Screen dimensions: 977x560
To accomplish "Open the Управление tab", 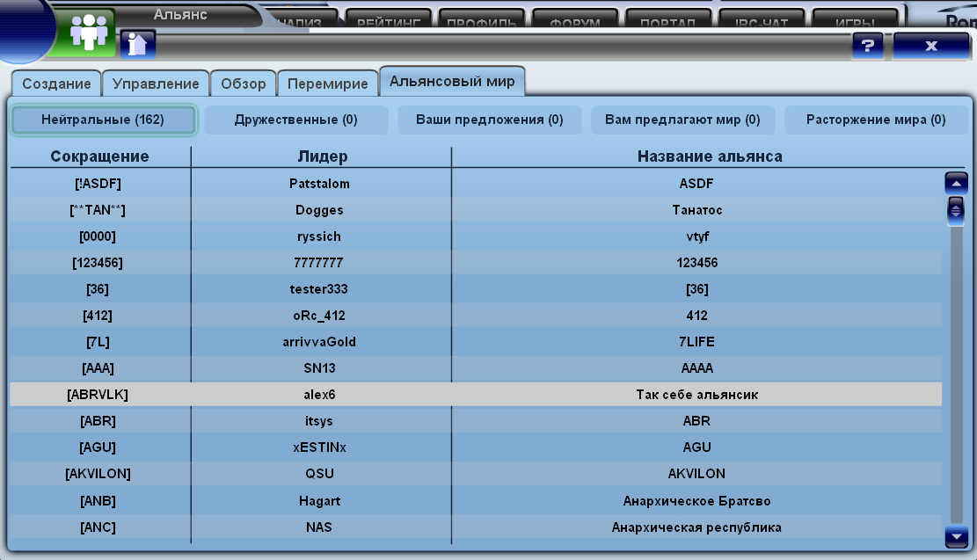I will click(156, 84).
